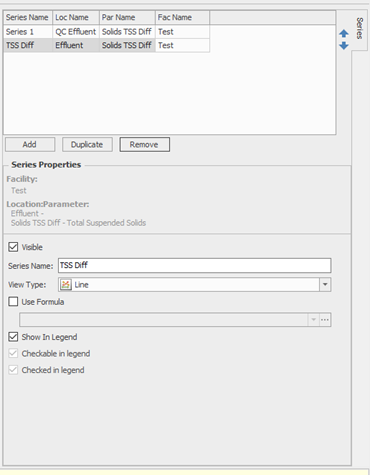Toggle the Visible checkbox
Viewport: 370px width, 475px height.
click(x=13, y=247)
